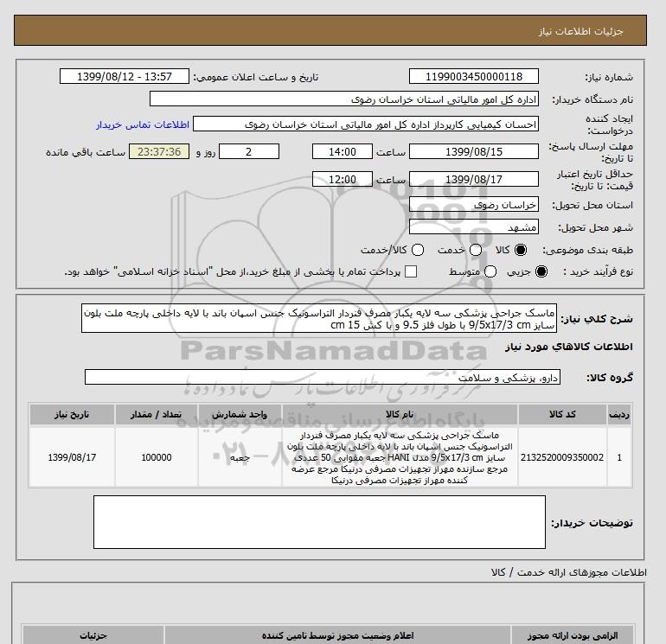Open the buyer contact information link
This screenshot has width=666, height=644.
point(143,124)
